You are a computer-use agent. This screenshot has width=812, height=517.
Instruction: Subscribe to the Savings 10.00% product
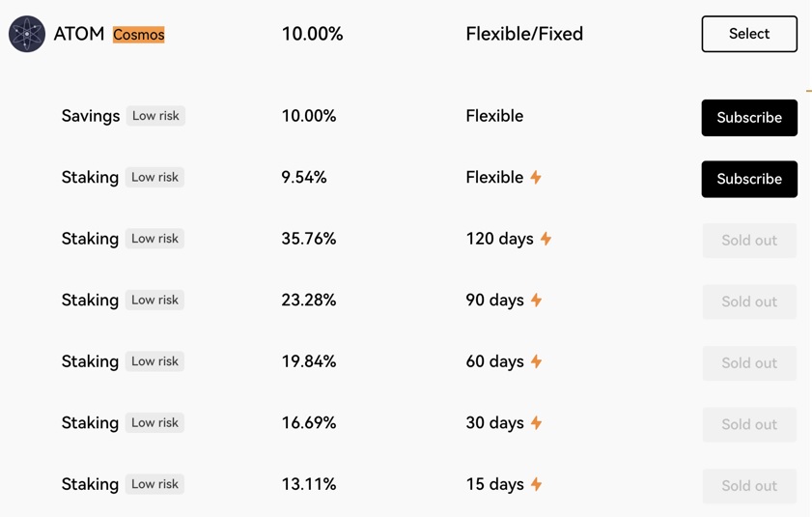pyautogui.click(x=749, y=118)
